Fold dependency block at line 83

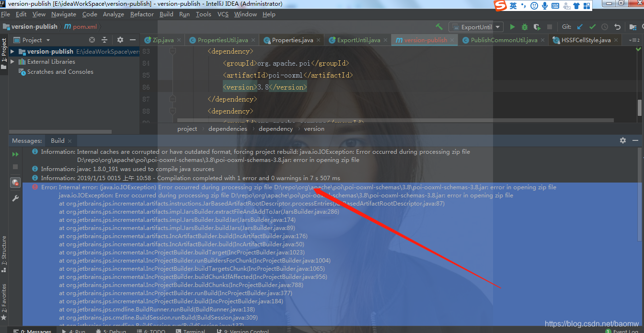[x=172, y=51]
